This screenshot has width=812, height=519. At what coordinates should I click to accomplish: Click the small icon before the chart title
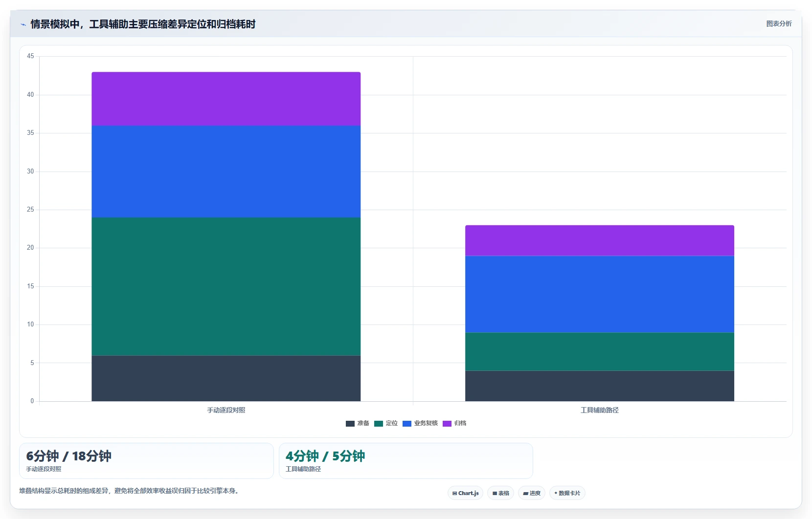[x=23, y=24]
